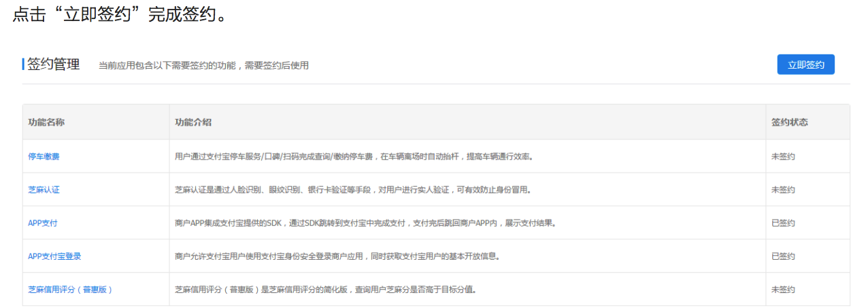The height and width of the screenshot is (308, 868).
Task: Click the 芝麻认证 description text
Action: click(353, 190)
